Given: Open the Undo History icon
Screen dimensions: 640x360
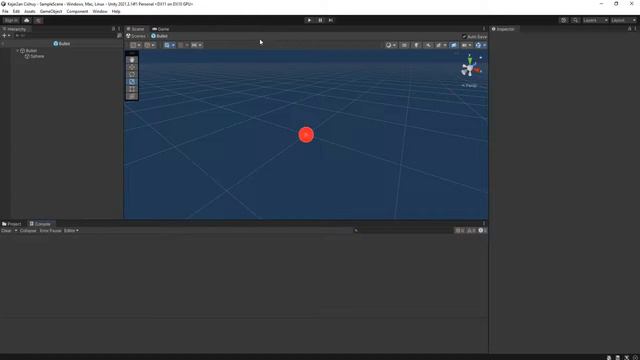Looking at the screenshot, I should click(563, 20).
